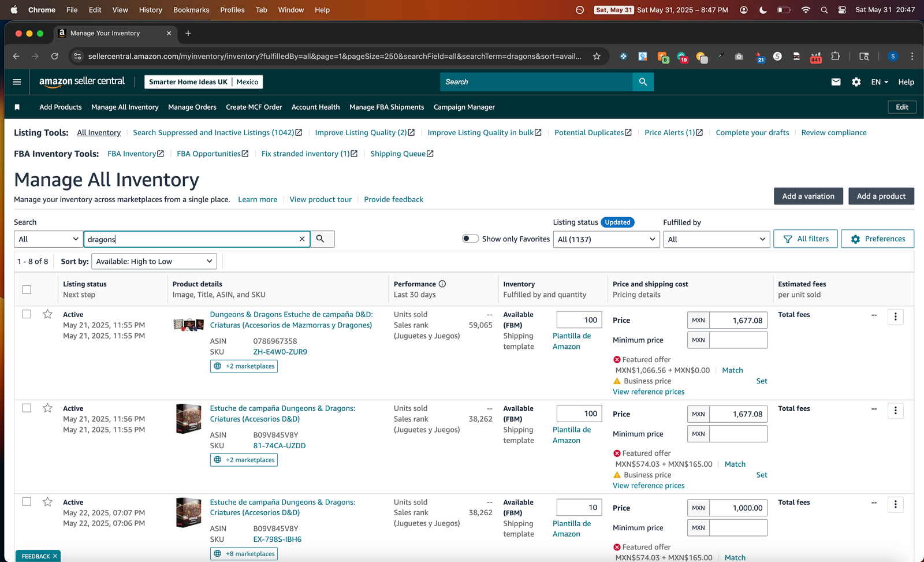Click the bookmark flag icon in the navigation bar

click(17, 107)
